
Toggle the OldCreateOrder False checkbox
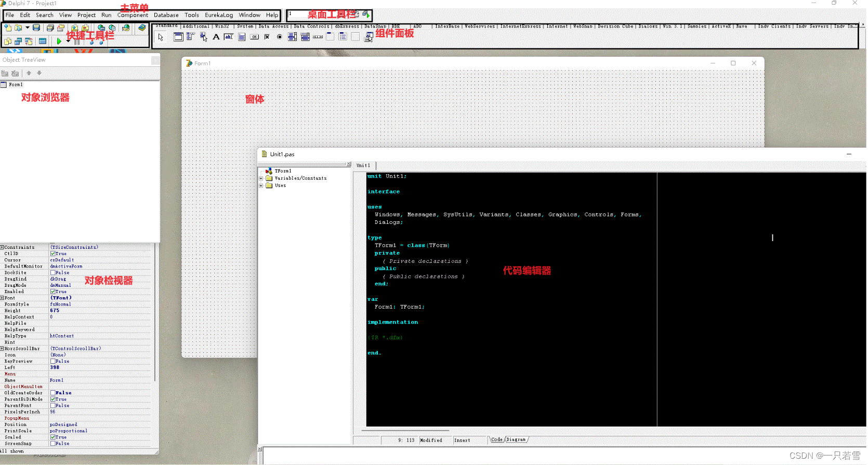click(53, 393)
